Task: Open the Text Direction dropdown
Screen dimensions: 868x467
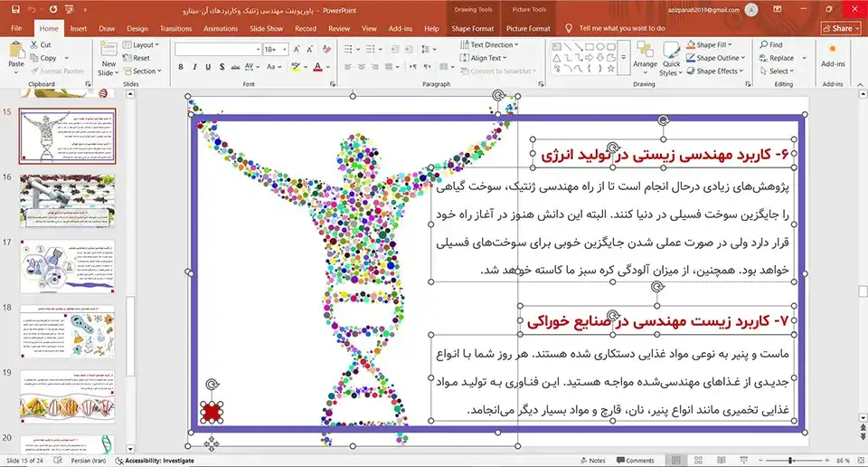Action: click(x=489, y=45)
